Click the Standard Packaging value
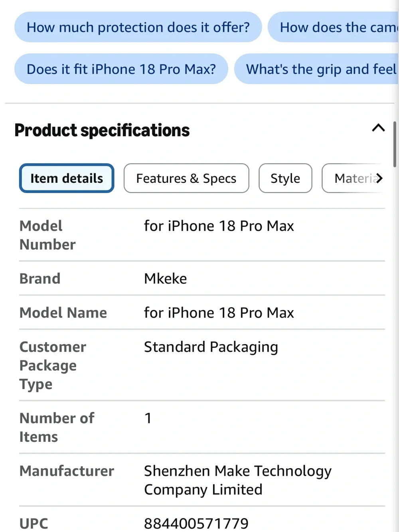Viewport: 399px width, 532px height. 211,347
